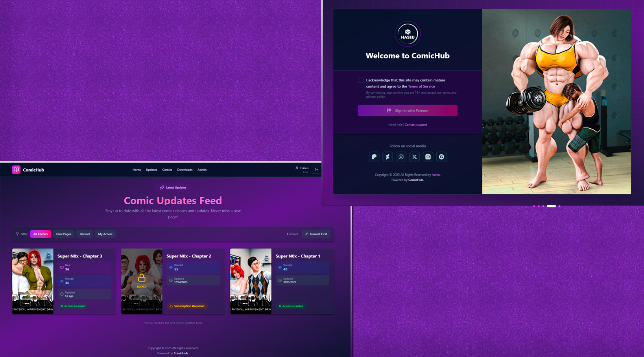The width and height of the screenshot is (644, 357).
Task: Click the New pages book icon on Chapter 3
Action: (62, 268)
